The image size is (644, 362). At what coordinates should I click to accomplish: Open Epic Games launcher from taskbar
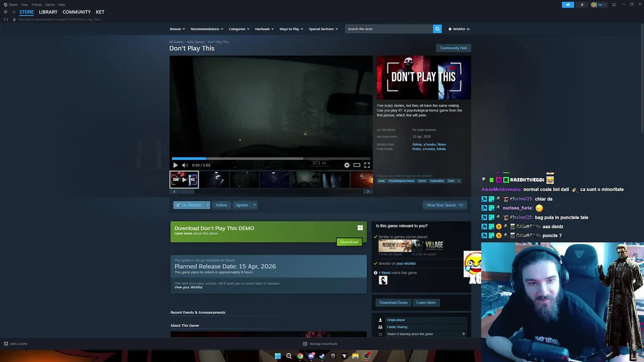[x=333, y=356]
